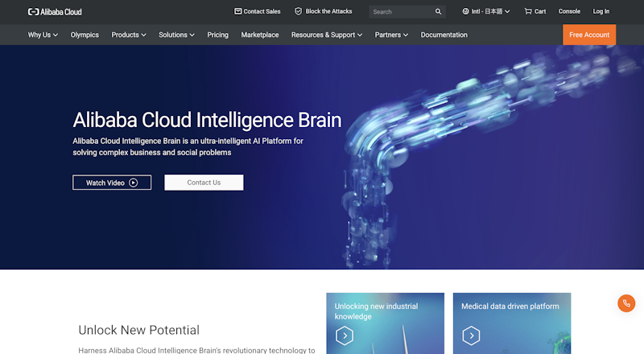Expand the Products dropdown
The width and height of the screenshot is (644, 354).
tap(129, 35)
